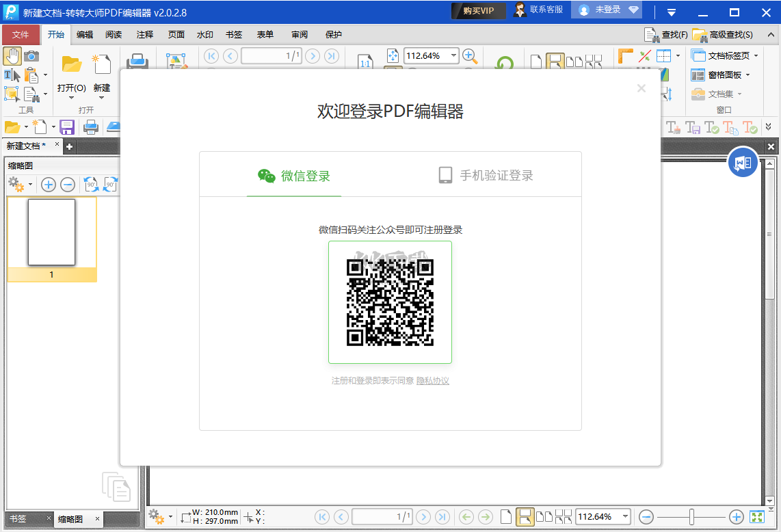Screen dimensions: 781x532
Task: Switch to the 微信登录 tab
Action: click(x=294, y=174)
